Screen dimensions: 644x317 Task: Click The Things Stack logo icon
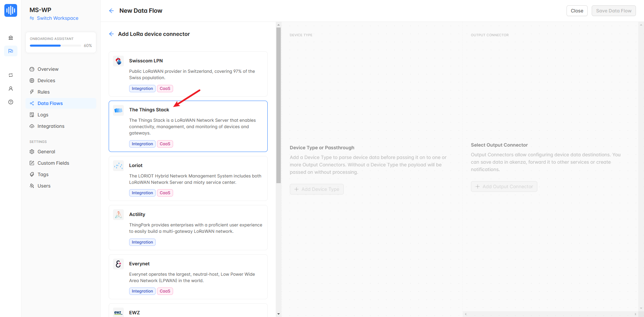[118, 110]
